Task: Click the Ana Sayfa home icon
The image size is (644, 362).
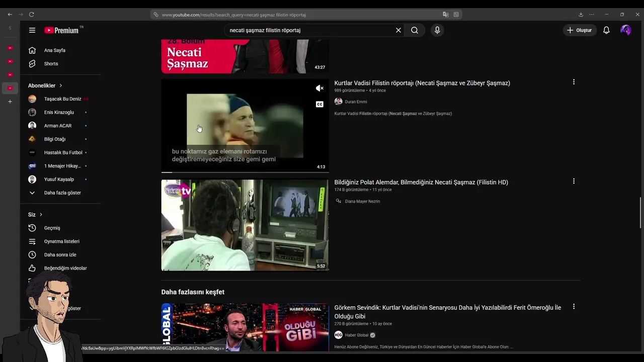Action: (32, 50)
